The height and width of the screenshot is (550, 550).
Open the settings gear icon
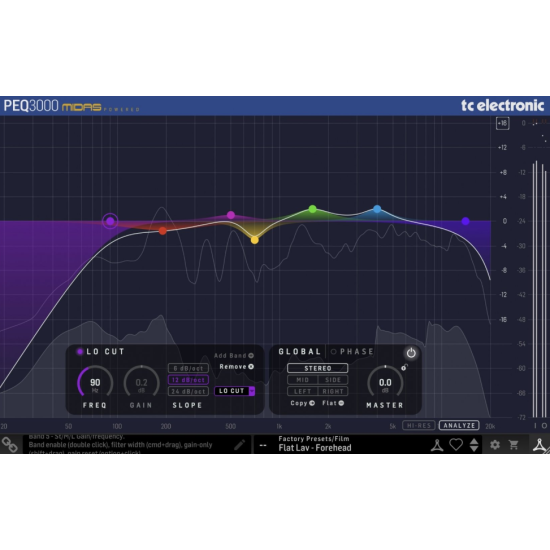coord(495,445)
